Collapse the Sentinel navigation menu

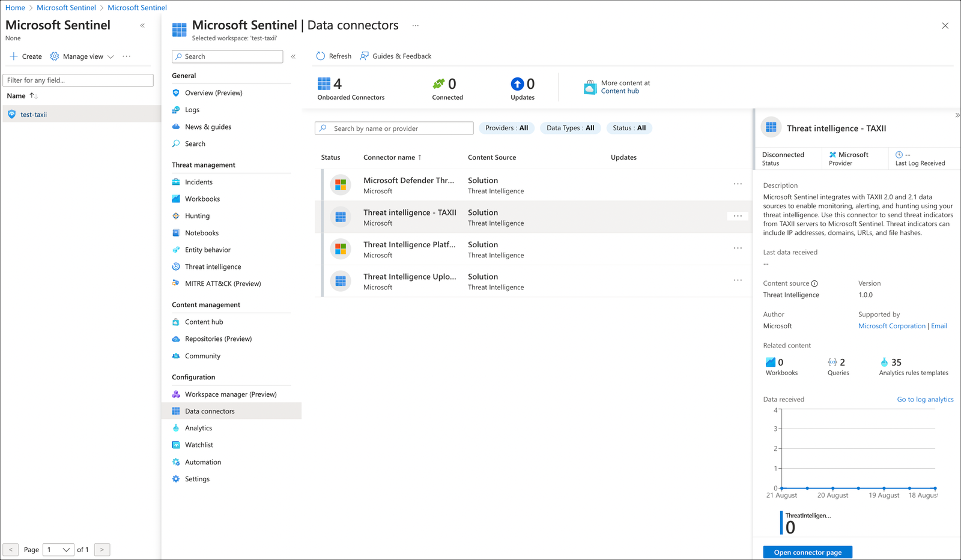(293, 56)
